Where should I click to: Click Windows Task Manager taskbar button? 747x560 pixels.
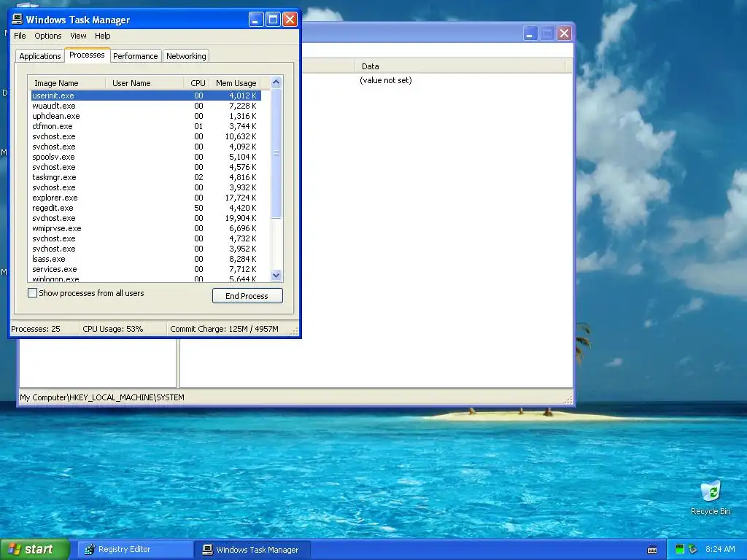coord(252,550)
